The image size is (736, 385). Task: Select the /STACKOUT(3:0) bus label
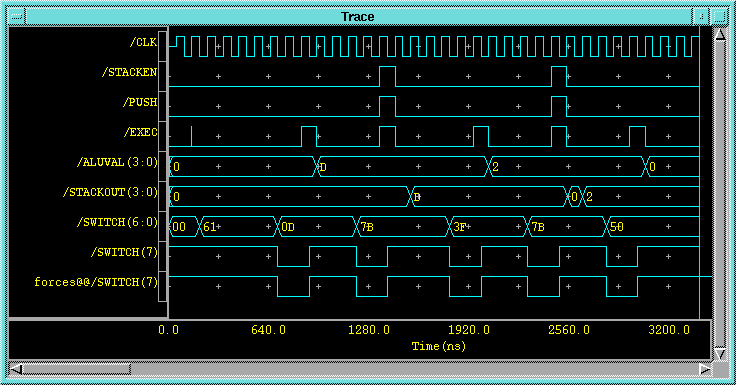pos(110,192)
